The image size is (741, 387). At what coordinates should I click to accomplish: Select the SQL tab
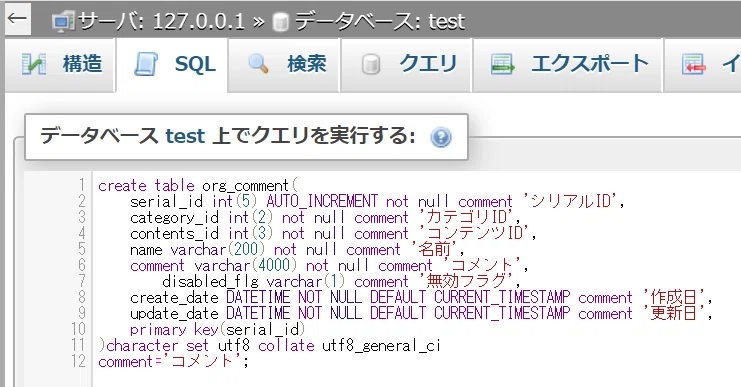click(172, 65)
